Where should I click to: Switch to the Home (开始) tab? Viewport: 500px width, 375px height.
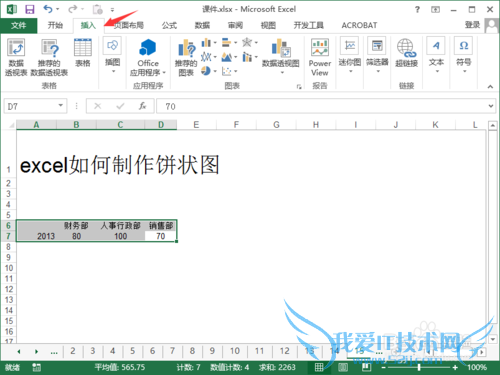pyautogui.click(x=55, y=25)
